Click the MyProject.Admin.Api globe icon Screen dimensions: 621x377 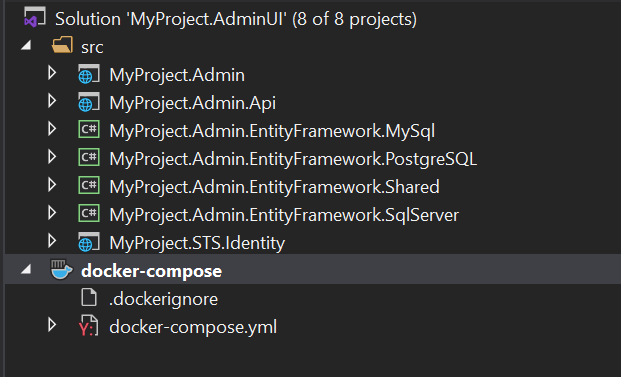pyautogui.click(x=89, y=103)
